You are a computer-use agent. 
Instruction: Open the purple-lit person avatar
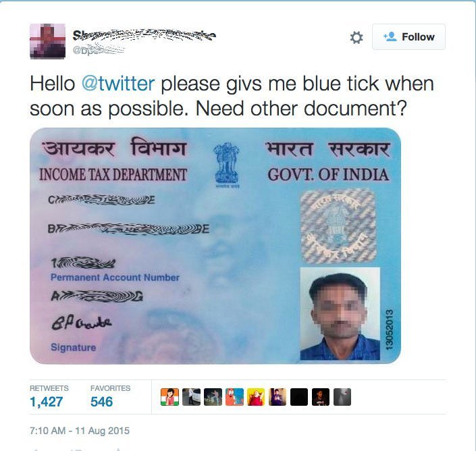(x=277, y=397)
